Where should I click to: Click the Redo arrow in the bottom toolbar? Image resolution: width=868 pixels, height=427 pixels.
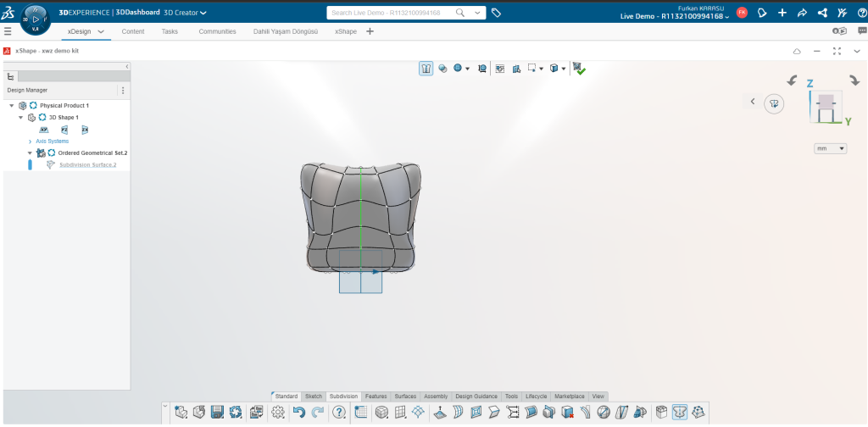[x=318, y=413]
